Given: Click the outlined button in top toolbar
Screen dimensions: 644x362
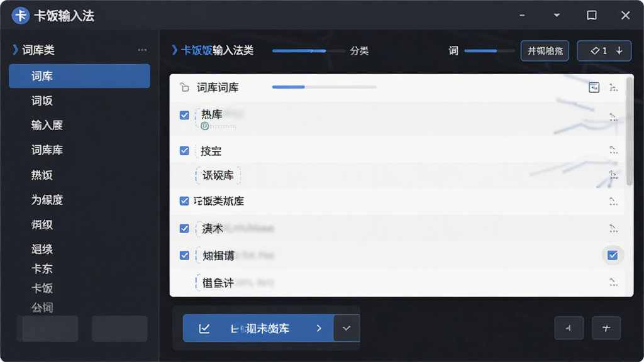Looking at the screenshot, I should tap(545, 51).
